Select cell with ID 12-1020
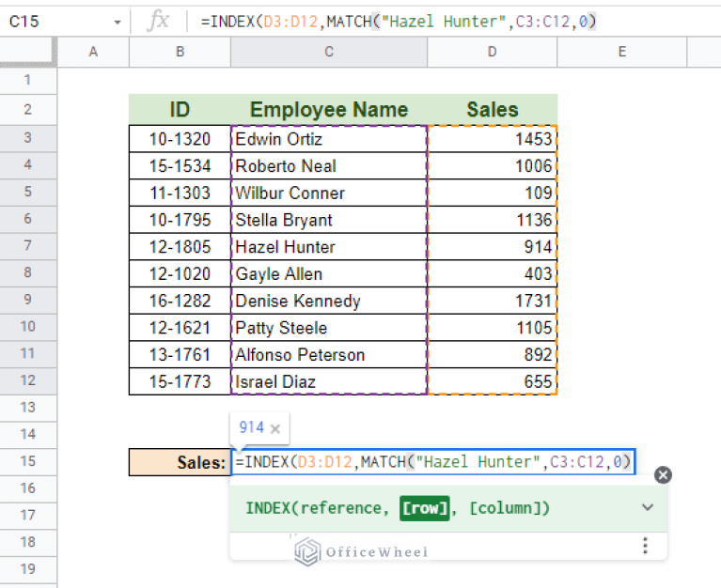Screen dimensions: 721x588 click(x=180, y=273)
